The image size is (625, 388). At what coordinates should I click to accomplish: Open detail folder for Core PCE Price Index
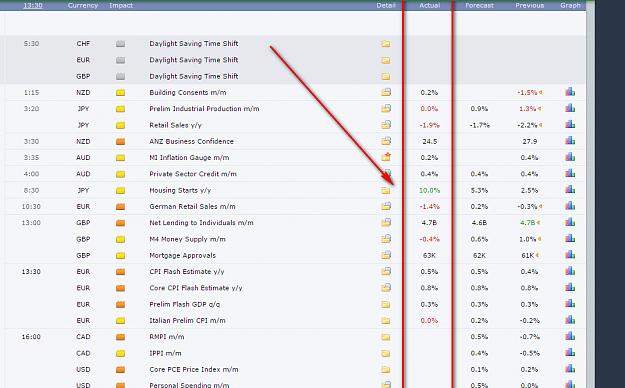385,370
